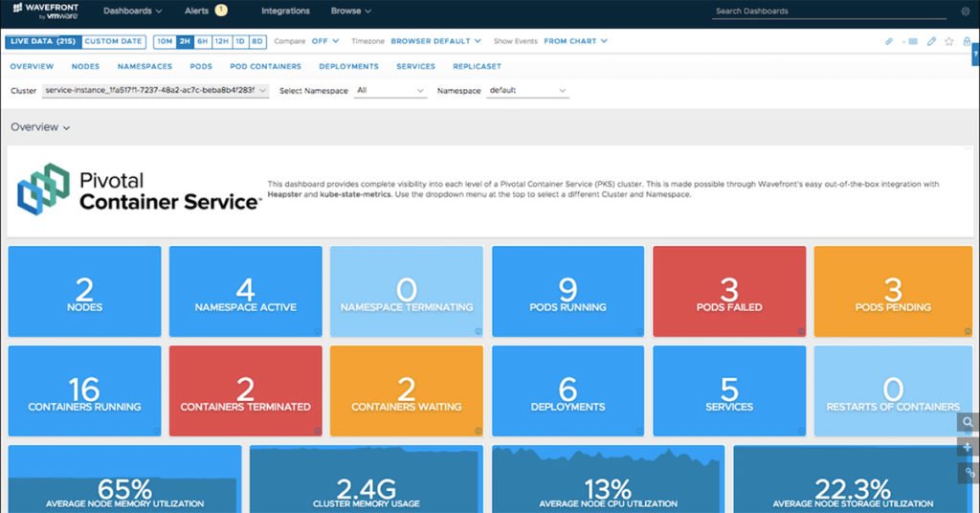This screenshot has height=513, width=980.
Task: Open the Browse dropdown menu
Action: pyautogui.click(x=350, y=11)
